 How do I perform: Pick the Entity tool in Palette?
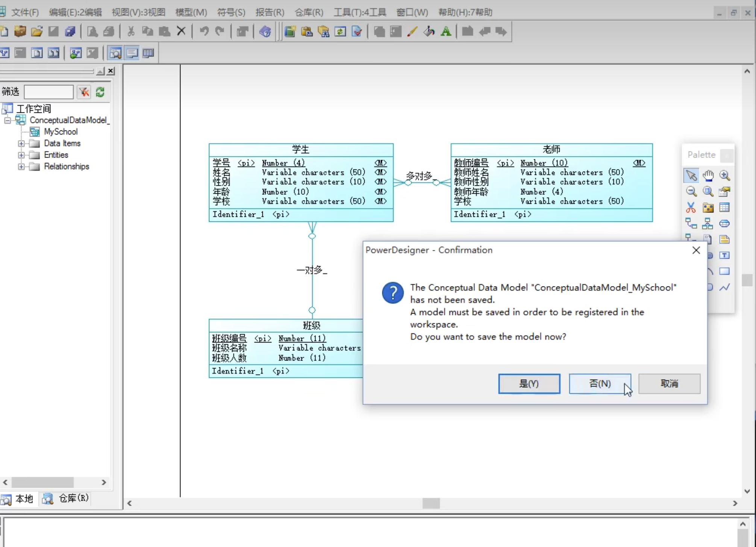pos(724,208)
